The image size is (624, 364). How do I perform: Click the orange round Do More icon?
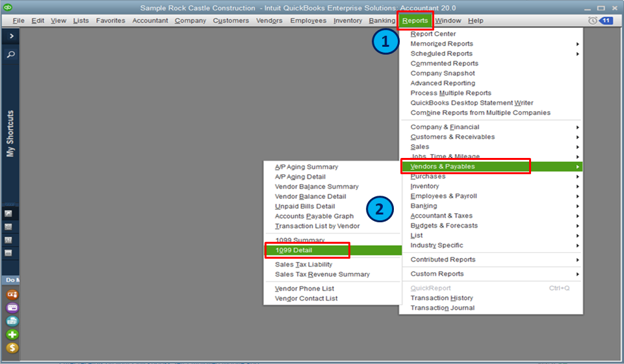coord(12,294)
